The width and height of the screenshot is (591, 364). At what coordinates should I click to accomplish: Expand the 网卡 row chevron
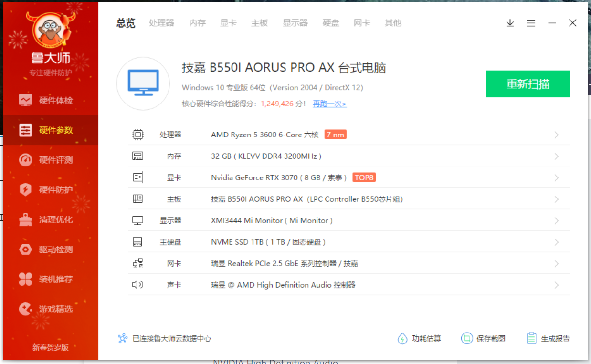click(557, 264)
